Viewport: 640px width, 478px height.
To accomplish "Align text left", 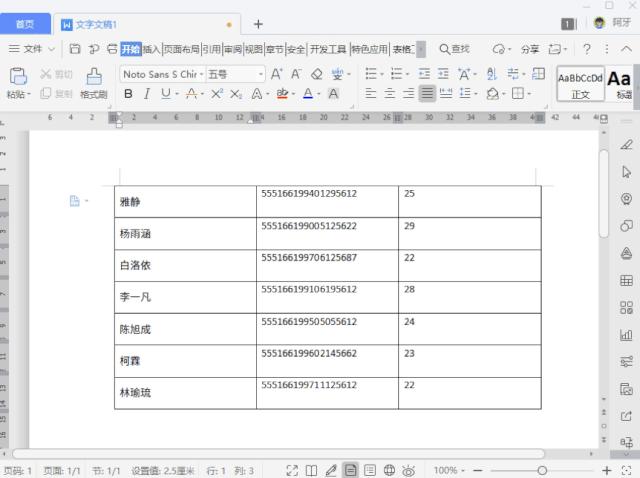I will click(x=371, y=93).
